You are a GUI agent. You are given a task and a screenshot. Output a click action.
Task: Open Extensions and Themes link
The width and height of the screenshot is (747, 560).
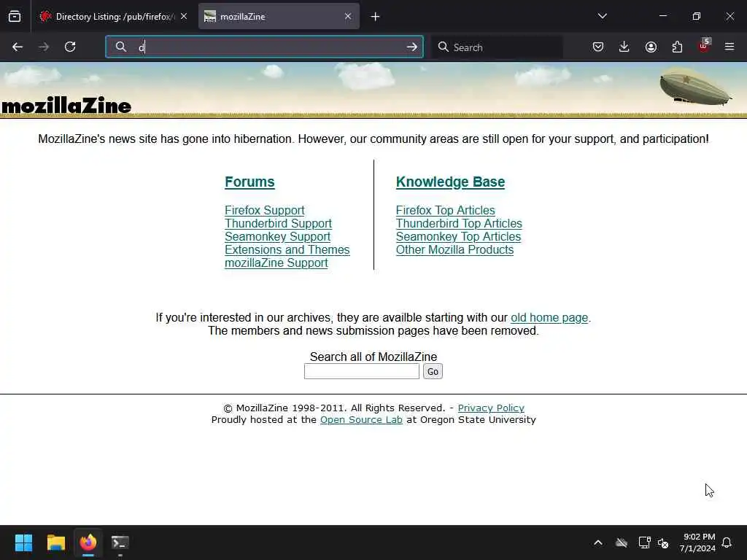(287, 249)
